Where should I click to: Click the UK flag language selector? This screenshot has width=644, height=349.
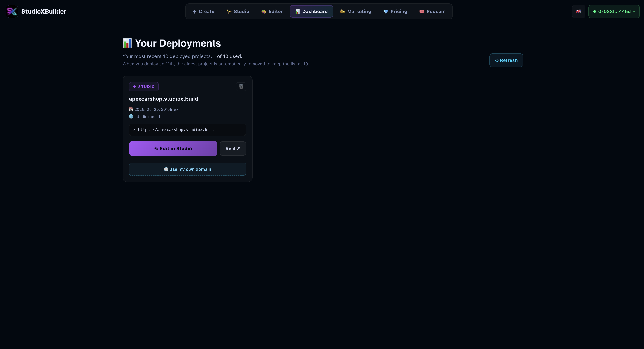click(579, 12)
